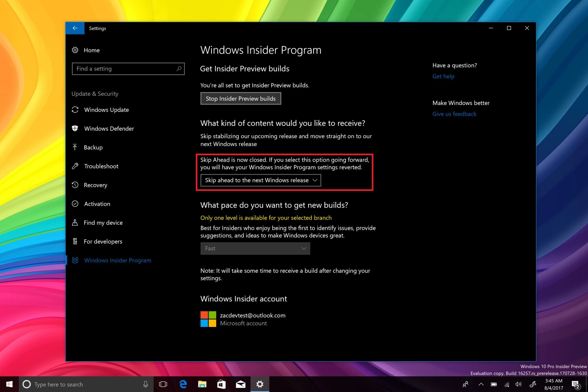Click the battery status icon

[x=494, y=384]
